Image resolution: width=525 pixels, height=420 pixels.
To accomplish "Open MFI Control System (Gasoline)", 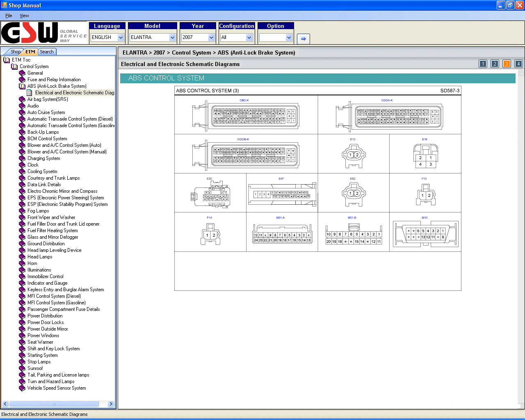I will point(56,303).
